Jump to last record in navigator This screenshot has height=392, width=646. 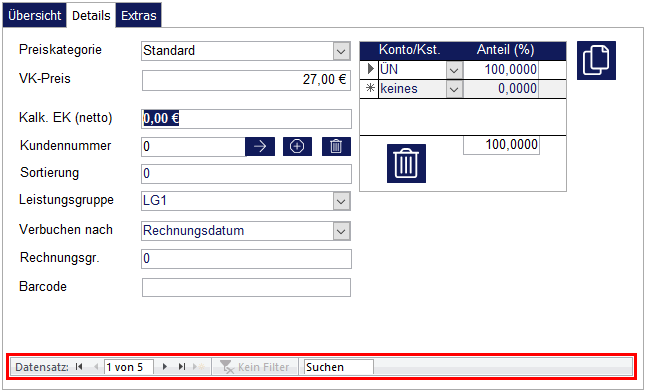(182, 366)
